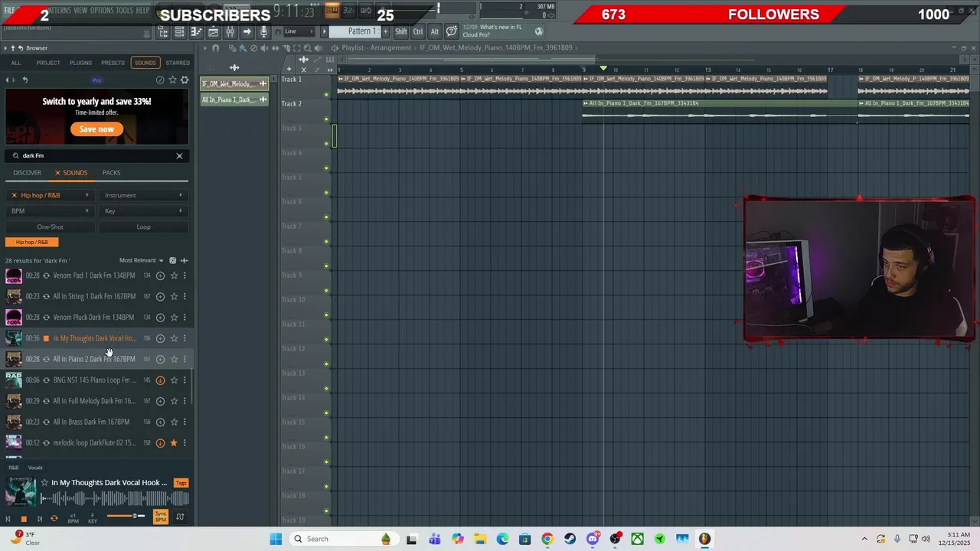Screen dimensions: 980x551
Task: Switch to the SOUNDS browser tab
Action: click(145, 63)
